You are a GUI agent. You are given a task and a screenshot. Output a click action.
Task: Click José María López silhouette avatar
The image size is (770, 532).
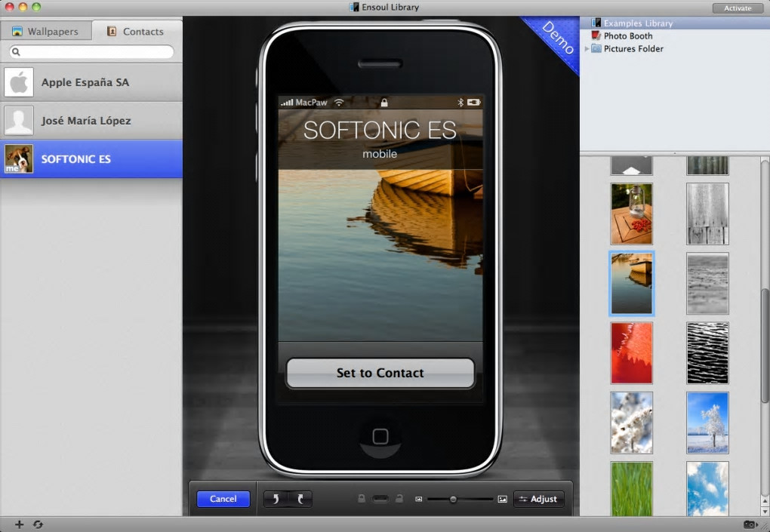click(19, 120)
